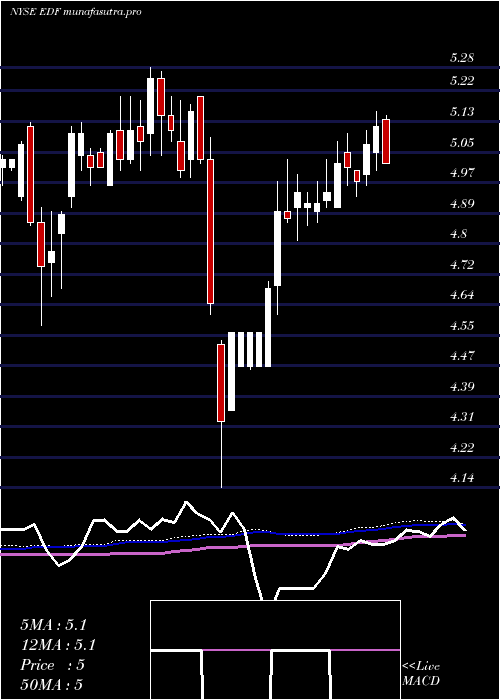Viewport: 500px width, 700px height.
Task: Click the NYSE EDF munafasutra.pro title text
Action: [75, 12]
